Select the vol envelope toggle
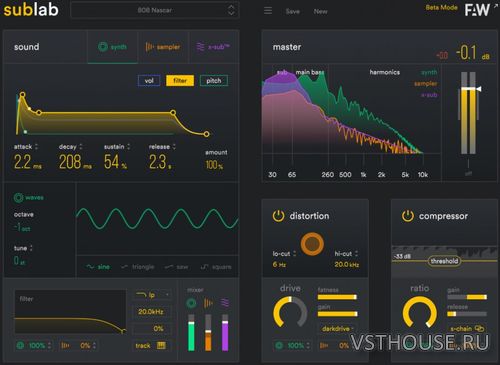The image size is (500, 365). click(x=149, y=80)
